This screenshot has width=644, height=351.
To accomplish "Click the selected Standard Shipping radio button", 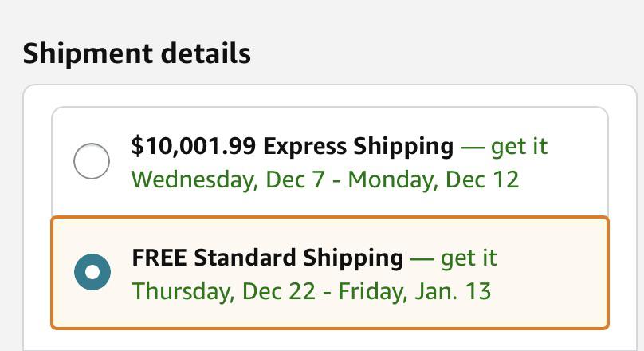I will pos(92,273).
